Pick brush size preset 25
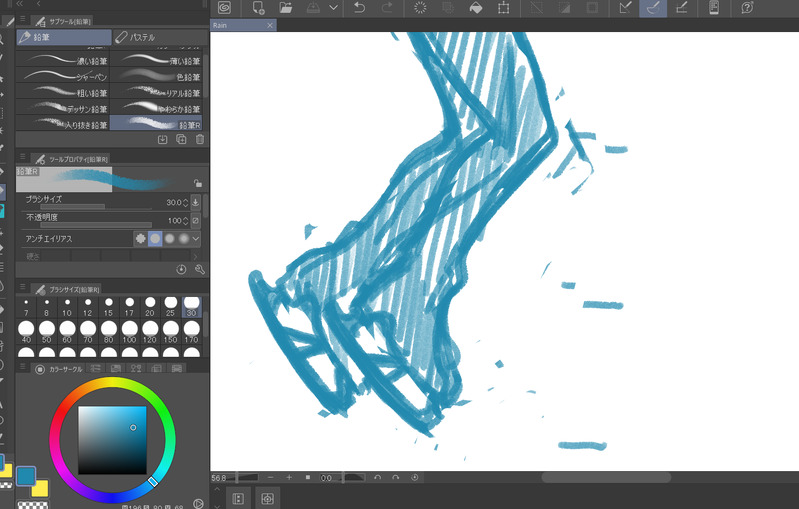The image size is (799, 509). tap(170, 307)
